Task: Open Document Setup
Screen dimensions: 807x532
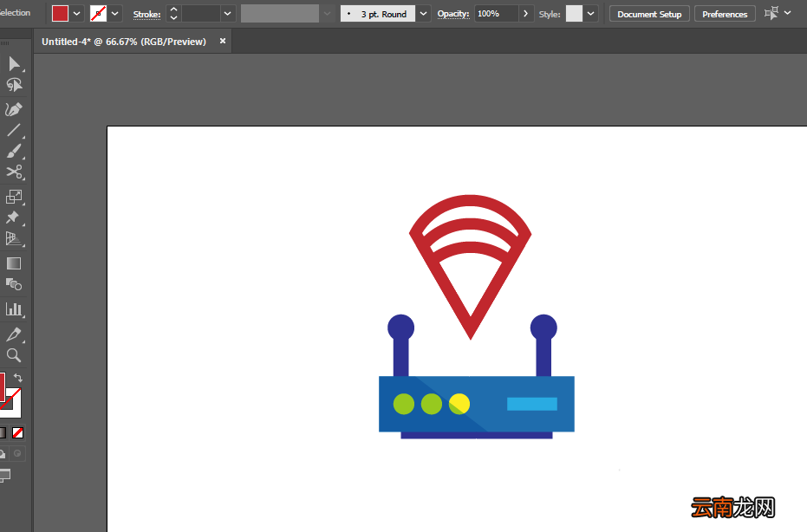Action: pos(649,14)
